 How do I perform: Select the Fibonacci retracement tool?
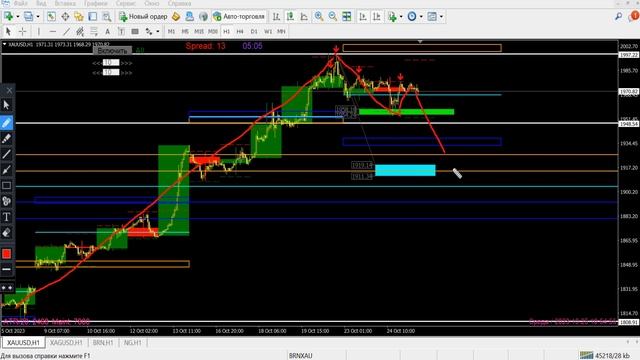pyautogui.click(x=94, y=31)
